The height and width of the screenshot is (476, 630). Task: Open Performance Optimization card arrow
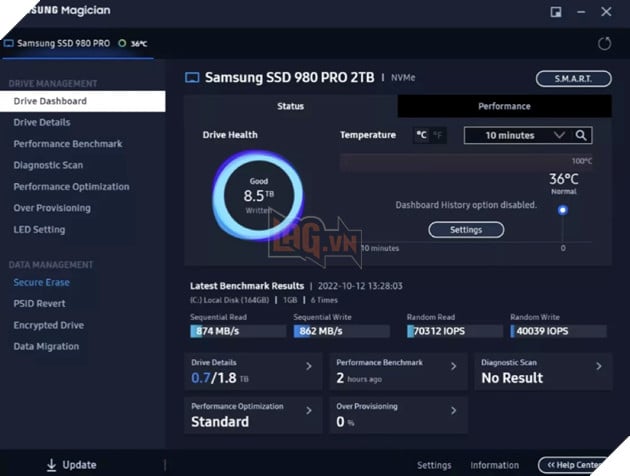tap(309, 411)
